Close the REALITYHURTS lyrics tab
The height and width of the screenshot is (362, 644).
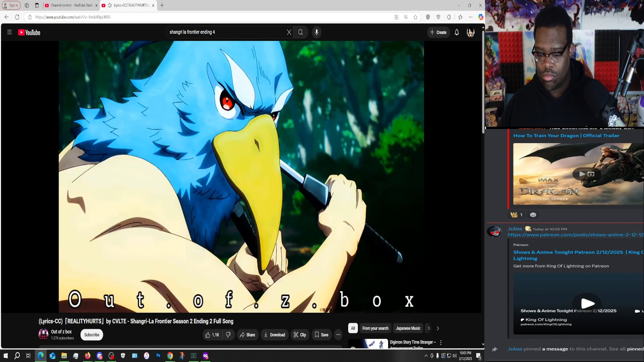point(153,5)
